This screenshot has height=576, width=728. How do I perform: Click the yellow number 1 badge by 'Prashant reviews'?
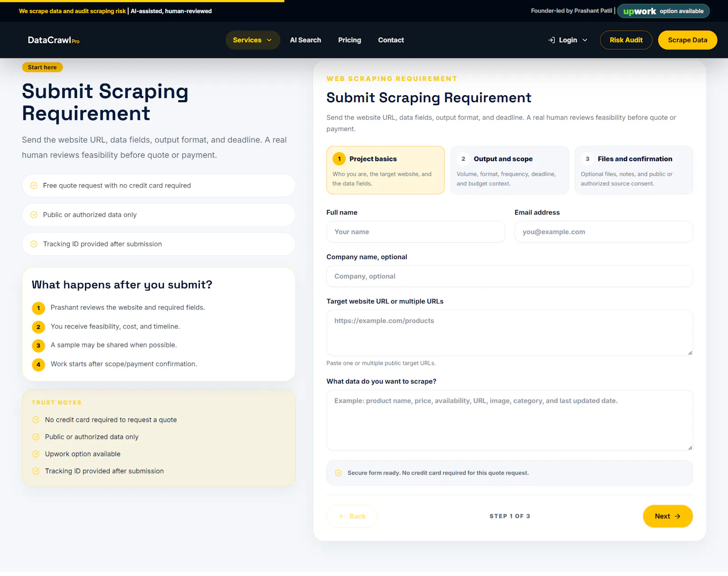(x=38, y=308)
